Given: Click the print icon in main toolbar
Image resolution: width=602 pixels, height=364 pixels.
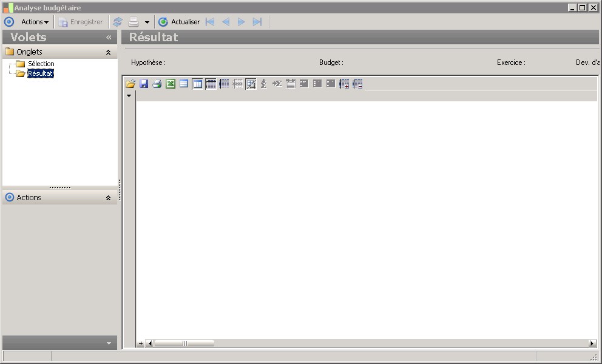Looking at the screenshot, I should click(x=134, y=22).
